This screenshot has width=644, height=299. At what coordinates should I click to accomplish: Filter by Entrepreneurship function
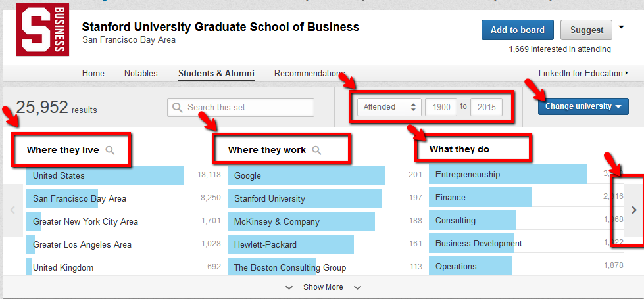(526, 174)
